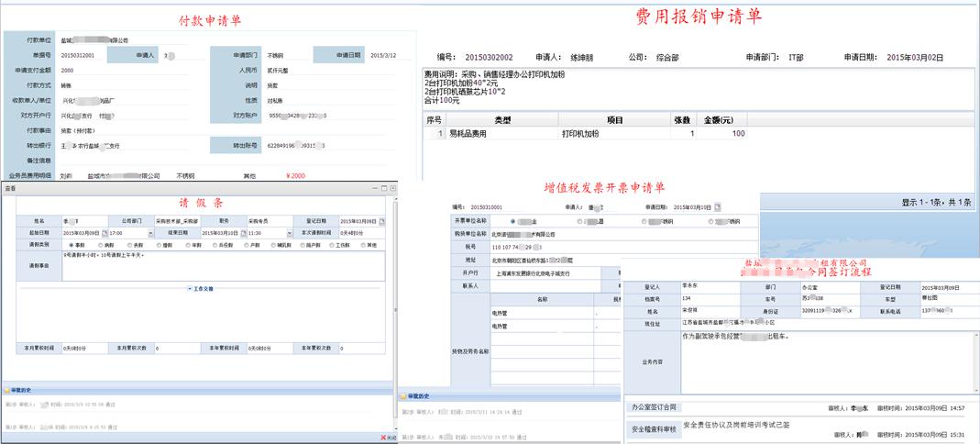Click 张数 column header in expense table
The height and width of the screenshot is (444, 980).
685,120
